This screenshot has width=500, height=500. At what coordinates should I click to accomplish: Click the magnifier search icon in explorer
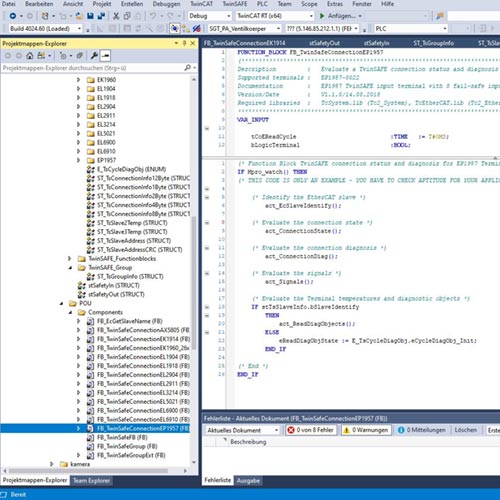[x=188, y=68]
